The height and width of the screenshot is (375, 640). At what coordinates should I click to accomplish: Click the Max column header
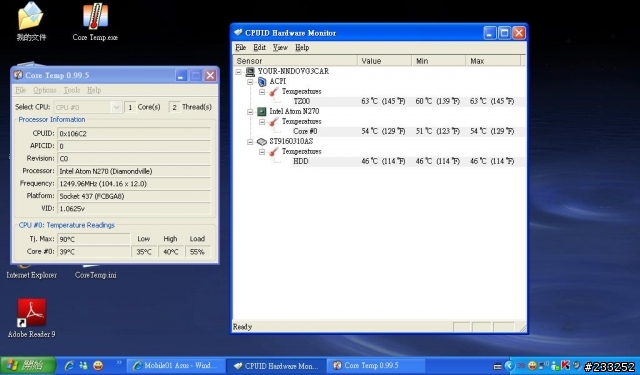point(493,61)
